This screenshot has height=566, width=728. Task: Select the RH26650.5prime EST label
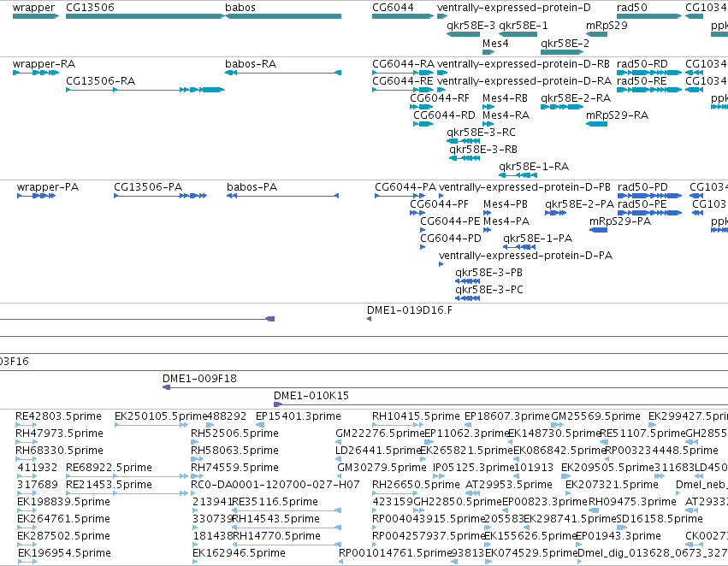pos(416,485)
